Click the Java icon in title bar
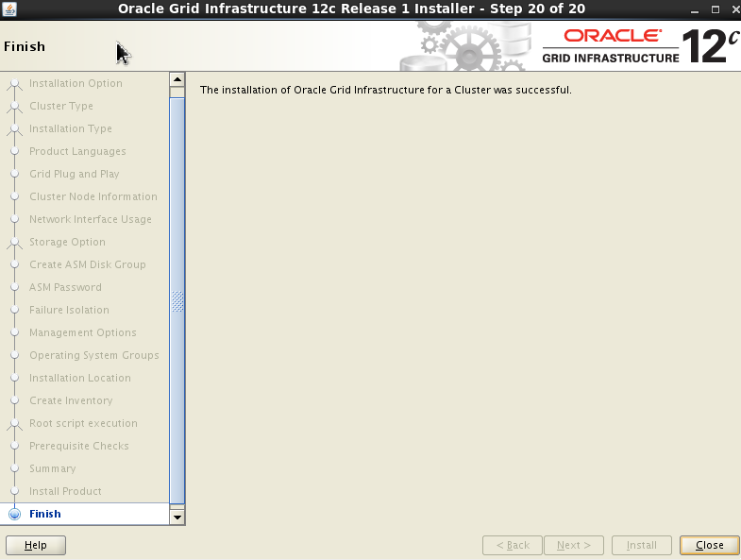741x560 pixels. (x=9, y=8)
